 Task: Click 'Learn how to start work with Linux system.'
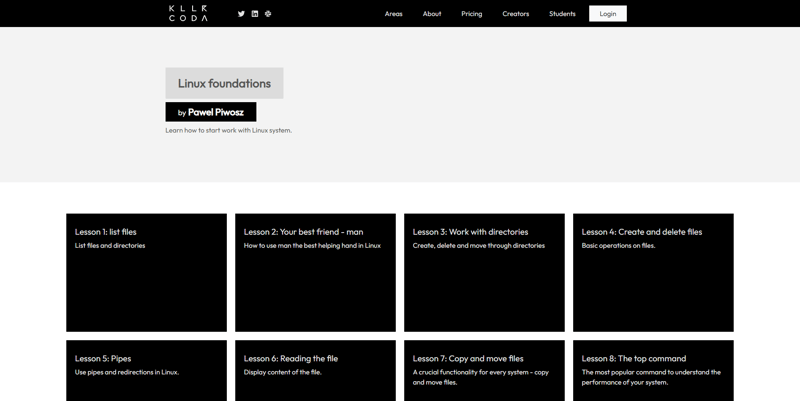pos(229,130)
